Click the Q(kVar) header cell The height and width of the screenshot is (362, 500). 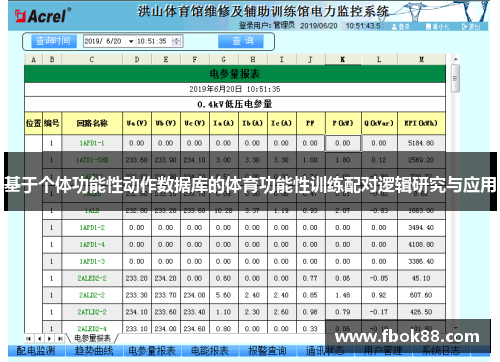point(379,123)
